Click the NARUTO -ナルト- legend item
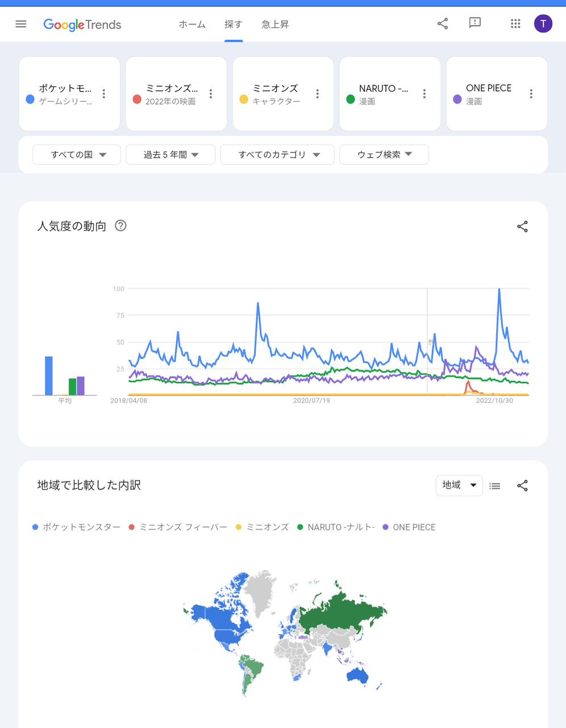Image resolution: width=566 pixels, height=728 pixels. (336, 527)
